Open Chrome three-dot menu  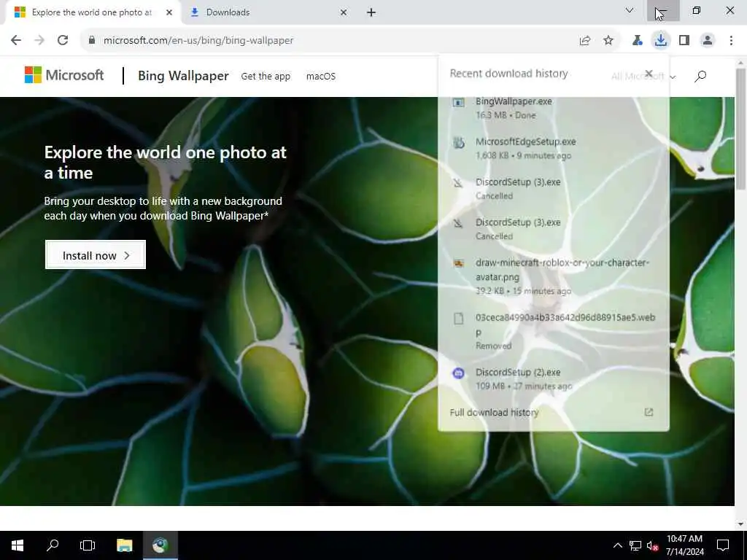tap(731, 41)
